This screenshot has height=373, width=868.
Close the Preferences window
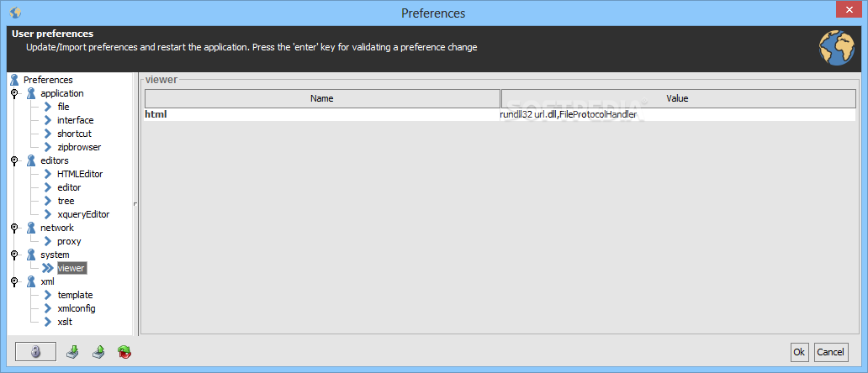tap(849, 9)
